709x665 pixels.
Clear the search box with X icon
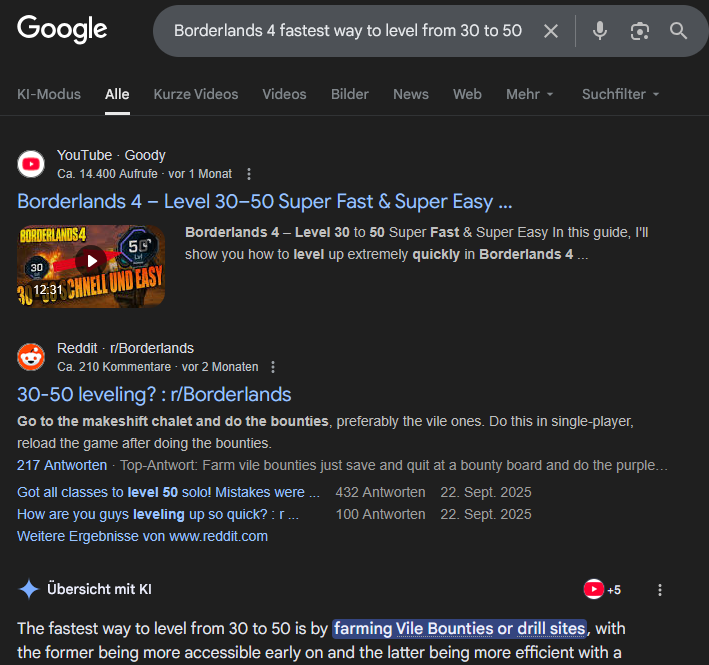coord(551,31)
